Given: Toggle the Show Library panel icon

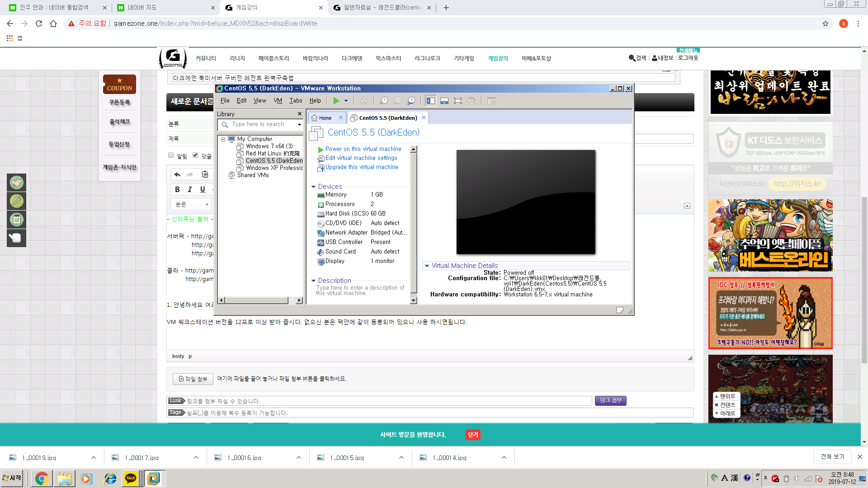Looking at the screenshot, I should [x=431, y=101].
